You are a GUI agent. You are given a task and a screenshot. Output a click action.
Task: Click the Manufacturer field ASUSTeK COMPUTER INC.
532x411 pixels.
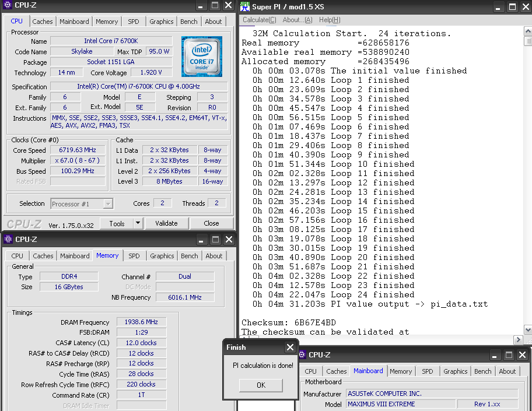(432, 394)
